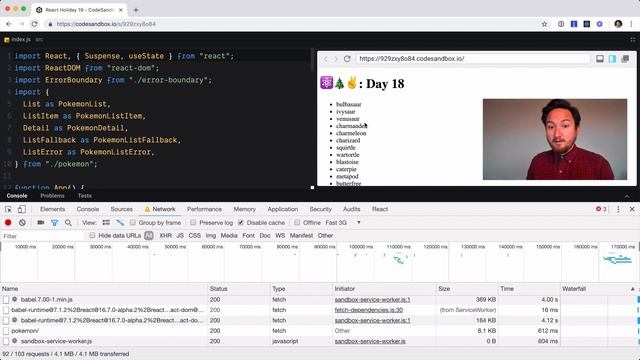
Task: Click the charmander list item
Action: pos(351,126)
